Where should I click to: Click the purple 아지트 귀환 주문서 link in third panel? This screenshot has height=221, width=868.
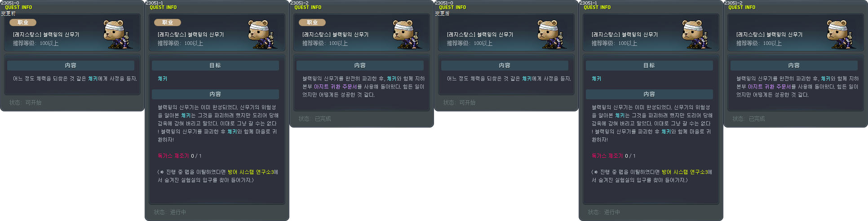336,87
